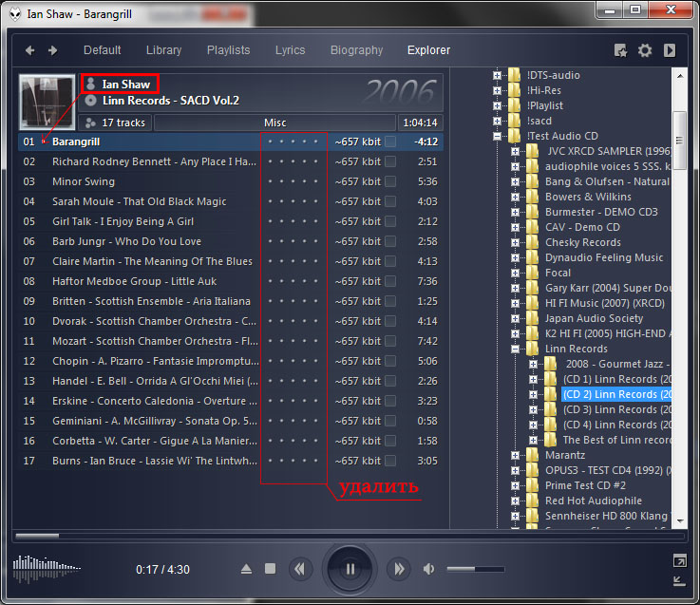
Task: Click the forward navigation arrow
Action: [53, 50]
